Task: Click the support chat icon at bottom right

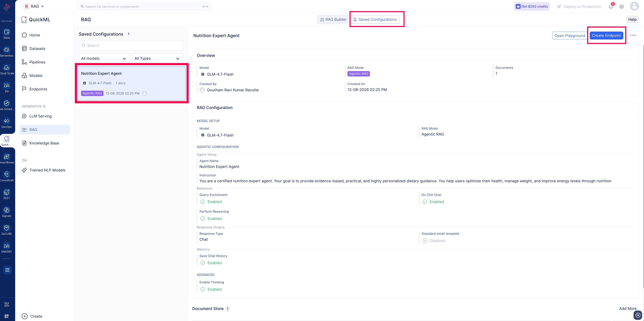Action: tap(638, 315)
